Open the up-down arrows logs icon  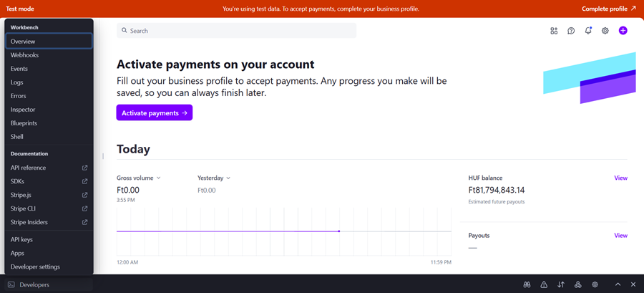561,284
